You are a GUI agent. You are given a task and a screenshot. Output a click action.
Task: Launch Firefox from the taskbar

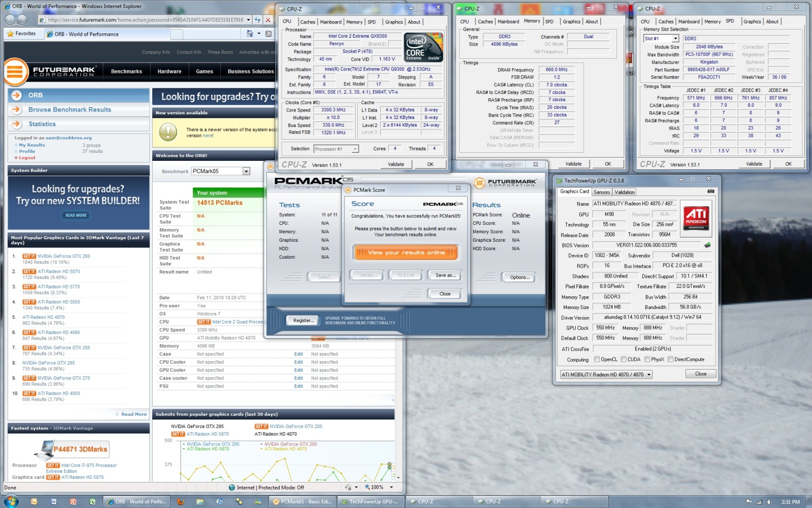tap(180, 501)
